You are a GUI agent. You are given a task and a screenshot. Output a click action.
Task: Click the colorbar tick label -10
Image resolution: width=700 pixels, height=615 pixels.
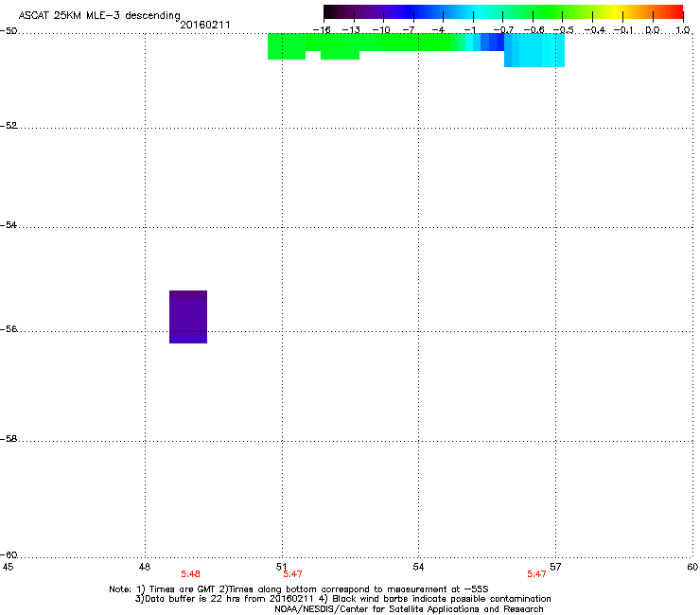click(x=381, y=30)
